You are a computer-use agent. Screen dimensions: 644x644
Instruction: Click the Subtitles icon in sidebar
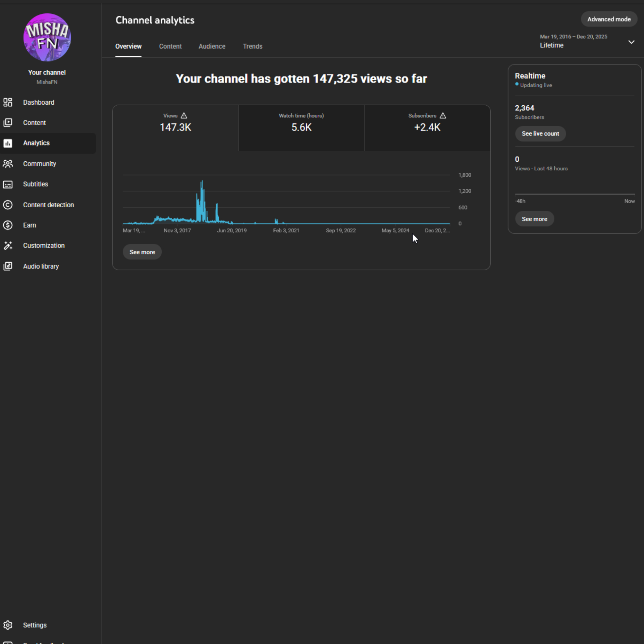[x=8, y=184]
